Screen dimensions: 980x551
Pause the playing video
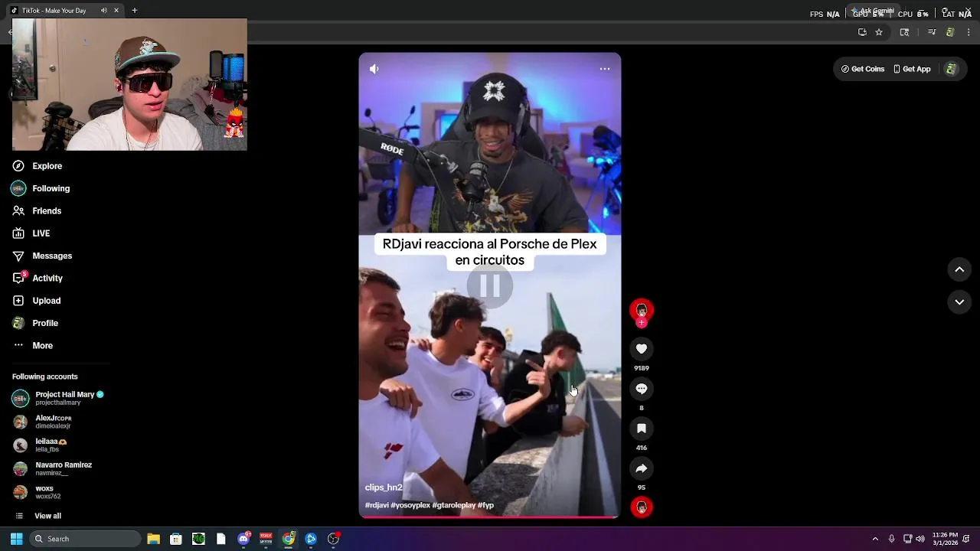[490, 286]
